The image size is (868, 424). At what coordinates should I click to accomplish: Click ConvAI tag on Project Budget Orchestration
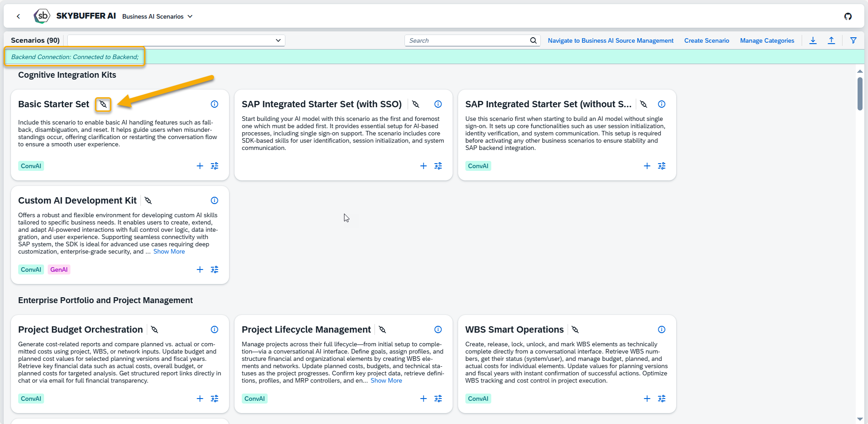pyautogui.click(x=31, y=399)
